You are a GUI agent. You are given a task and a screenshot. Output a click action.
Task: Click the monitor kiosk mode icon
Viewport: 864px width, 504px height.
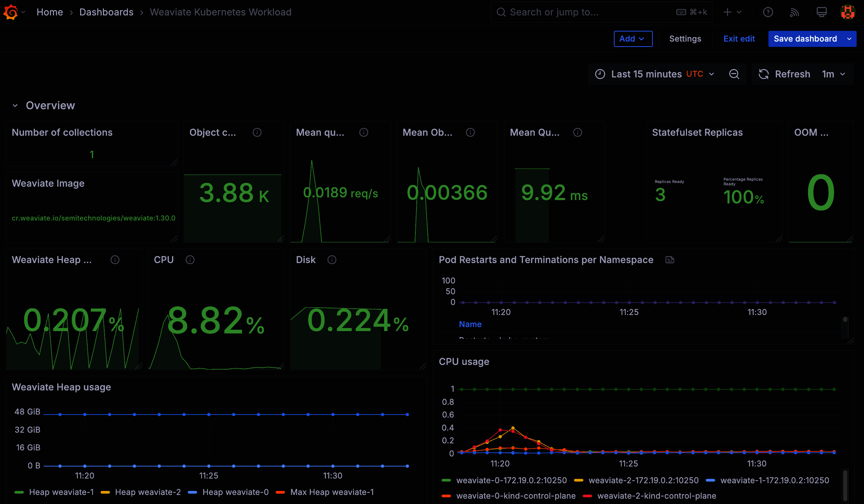(821, 12)
